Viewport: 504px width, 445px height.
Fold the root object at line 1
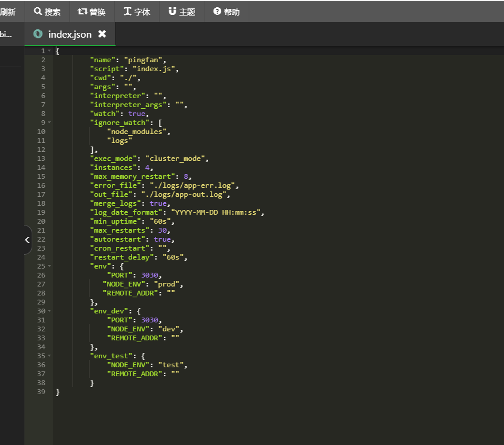tap(49, 51)
